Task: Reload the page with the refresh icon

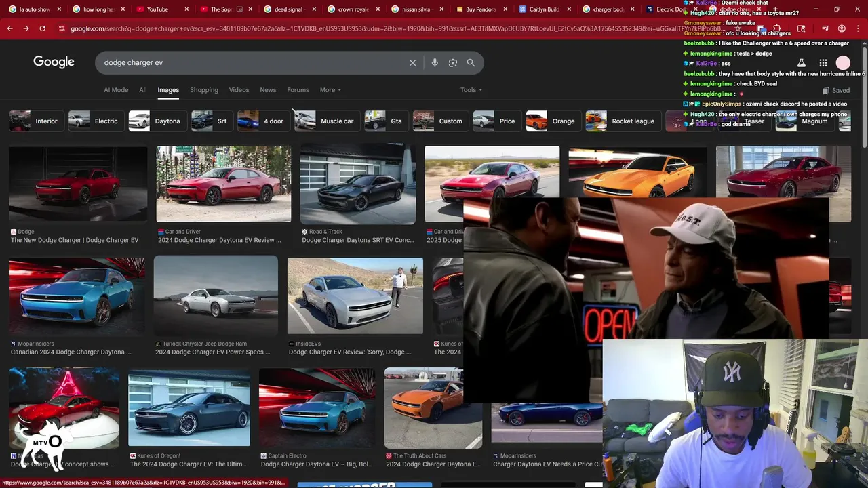Action: (x=42, y=28)
